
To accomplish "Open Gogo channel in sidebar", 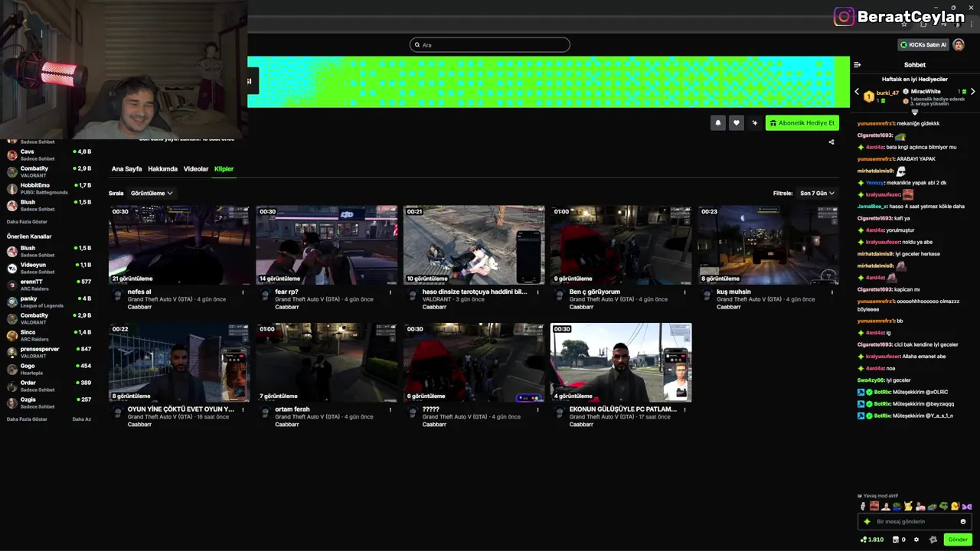I will pyautogui.click(x=49, y=369).
